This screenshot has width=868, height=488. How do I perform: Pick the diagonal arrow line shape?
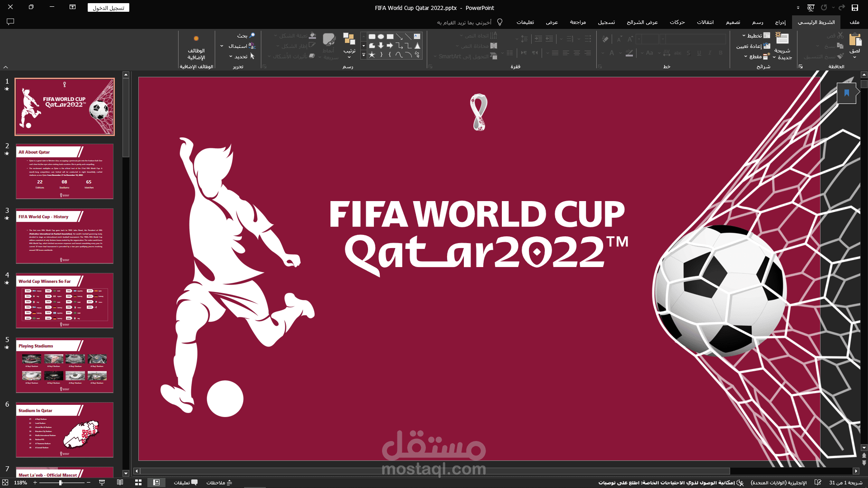click(399, 37)
